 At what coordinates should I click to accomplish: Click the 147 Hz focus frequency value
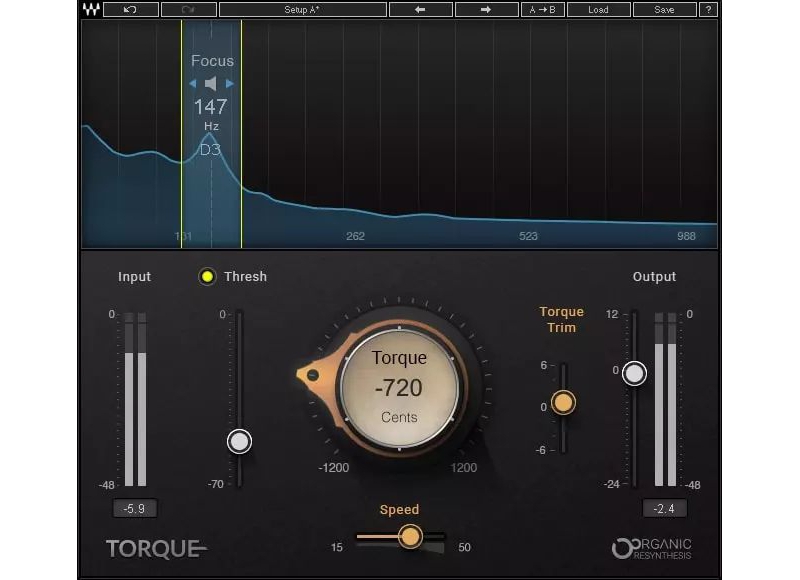click(211, 107)
